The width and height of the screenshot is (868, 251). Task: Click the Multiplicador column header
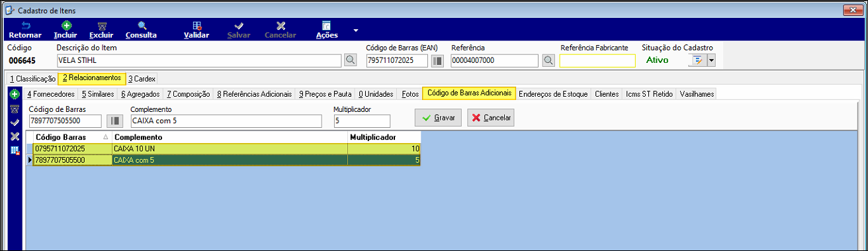(x=384, y=137)
